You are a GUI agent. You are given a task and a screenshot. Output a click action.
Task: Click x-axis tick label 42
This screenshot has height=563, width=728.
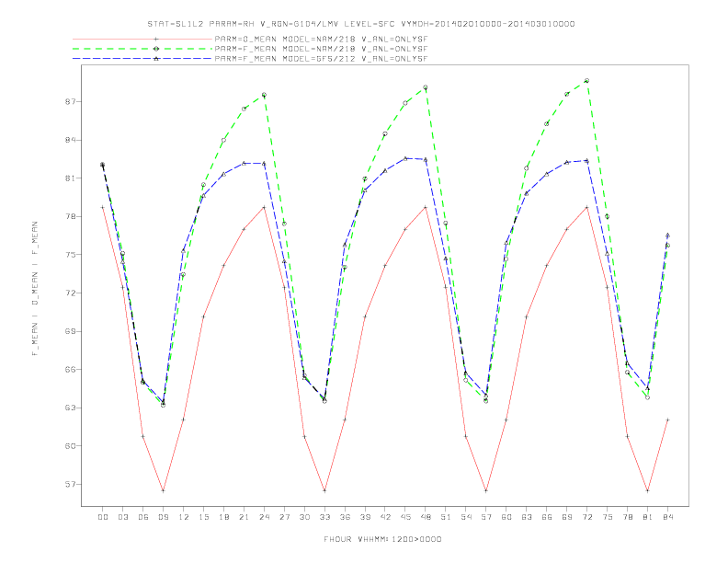385,517
